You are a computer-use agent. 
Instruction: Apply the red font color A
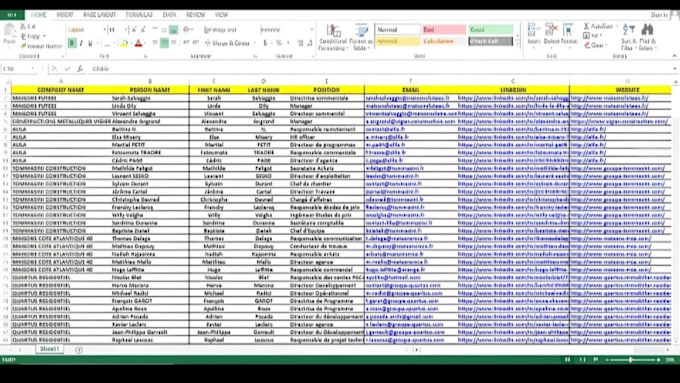coord(138,43)
